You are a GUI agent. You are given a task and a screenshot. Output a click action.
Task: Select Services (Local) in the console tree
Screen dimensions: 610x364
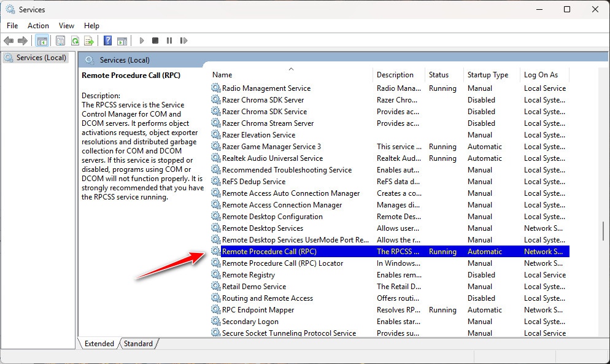[x=36, y=58]
